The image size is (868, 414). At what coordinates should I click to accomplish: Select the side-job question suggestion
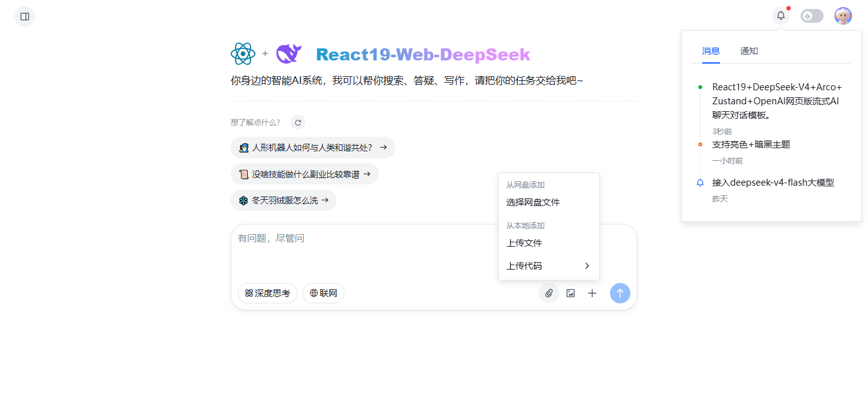[x=304, y=174]
